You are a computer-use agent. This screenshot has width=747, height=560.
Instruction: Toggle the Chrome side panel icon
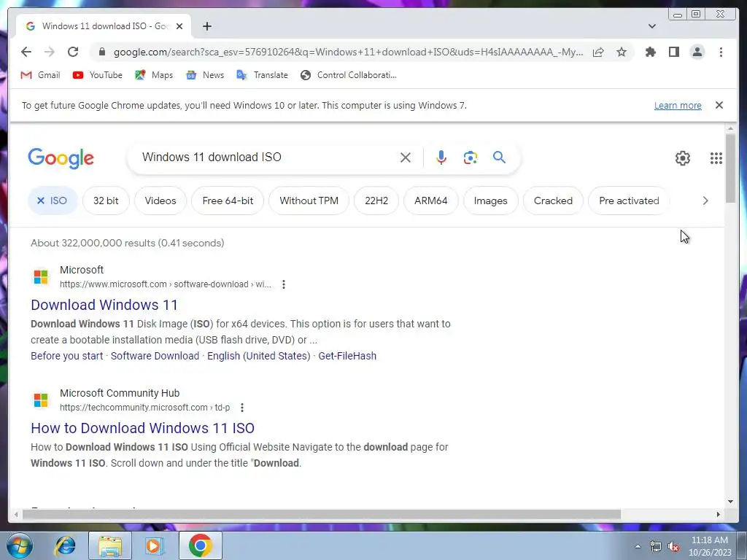(673, 52)
